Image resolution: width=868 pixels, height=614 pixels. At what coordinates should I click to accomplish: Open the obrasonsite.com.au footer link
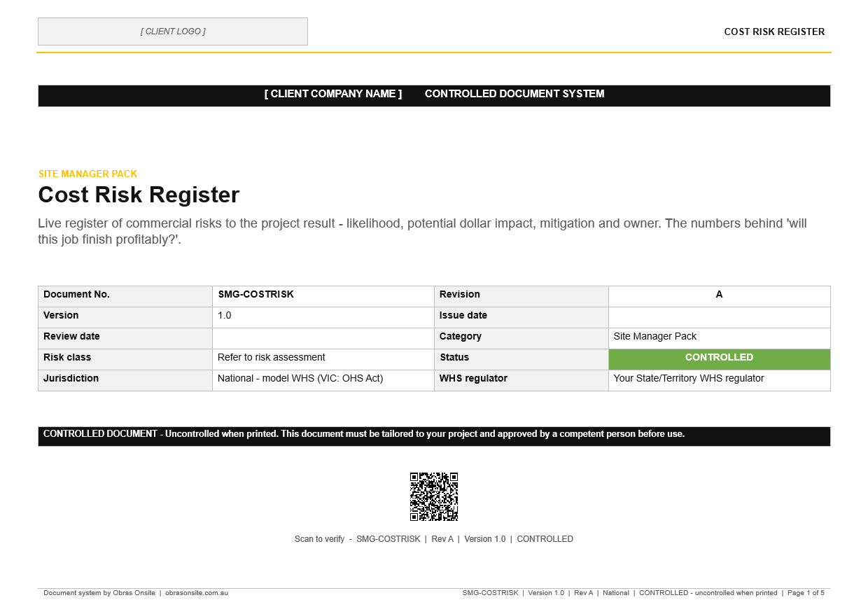[197, 593]
